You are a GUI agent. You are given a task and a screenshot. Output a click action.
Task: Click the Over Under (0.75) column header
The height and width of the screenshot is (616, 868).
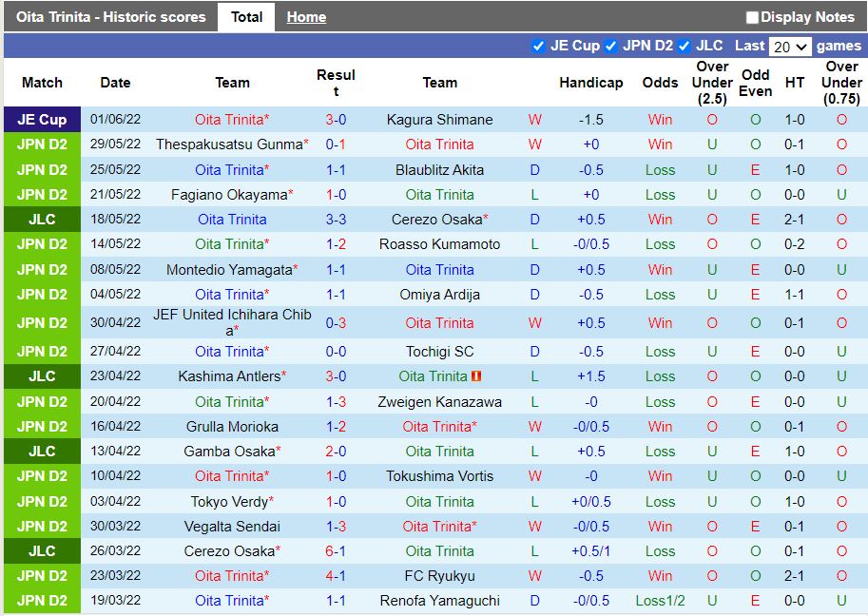(x=841, y=83)
